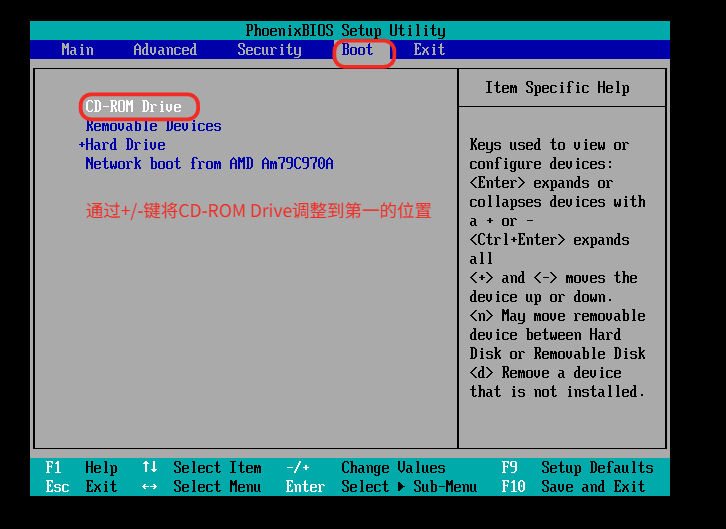Viewport: 726px width, 529px height.
Task: Click the F10 key legend label
Action: (513, 486)
